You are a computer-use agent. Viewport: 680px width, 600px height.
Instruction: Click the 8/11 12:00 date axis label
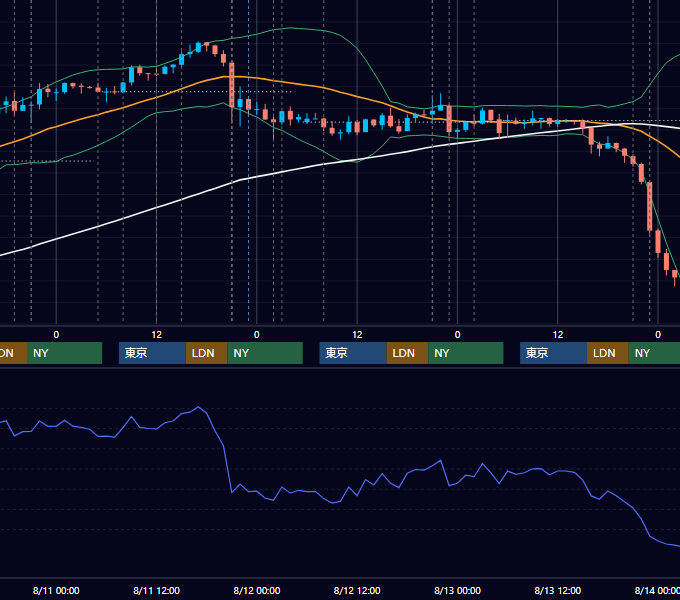click(157, 590)
